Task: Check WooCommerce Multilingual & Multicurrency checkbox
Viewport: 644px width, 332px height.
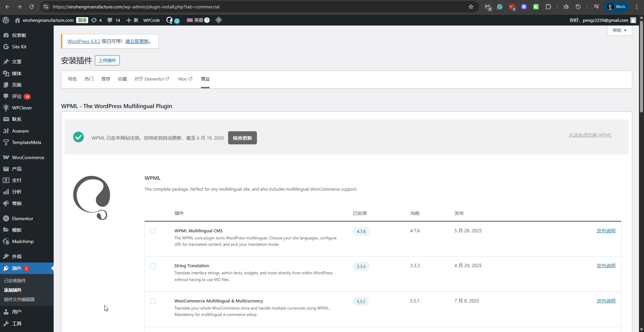Action: (153, 301)
